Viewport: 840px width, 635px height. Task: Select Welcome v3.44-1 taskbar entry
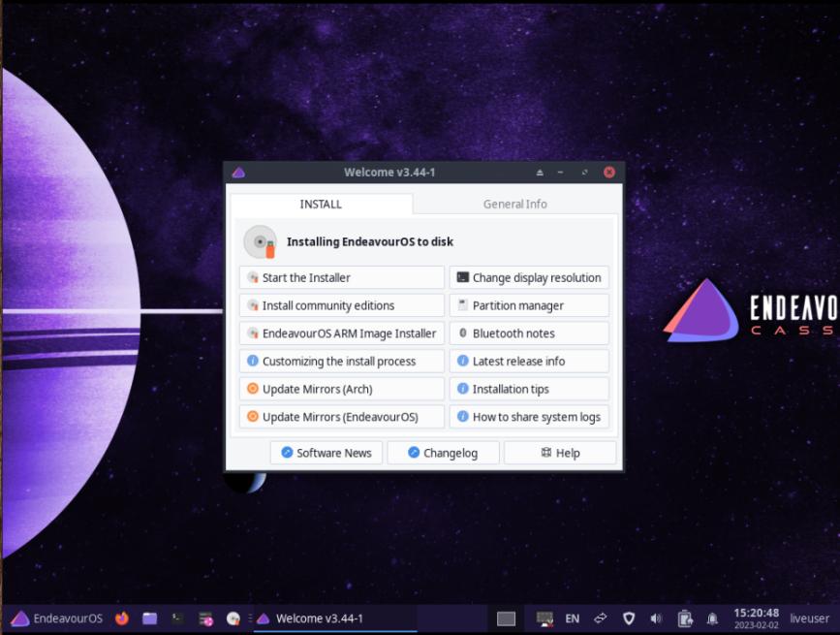pos(335,619)
